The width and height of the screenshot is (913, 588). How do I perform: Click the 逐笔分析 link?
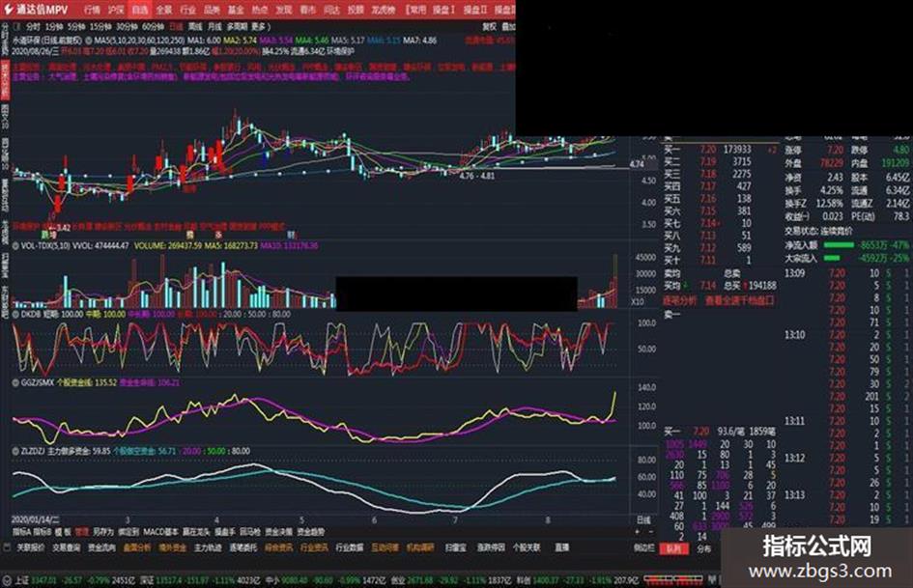point(679,301)
